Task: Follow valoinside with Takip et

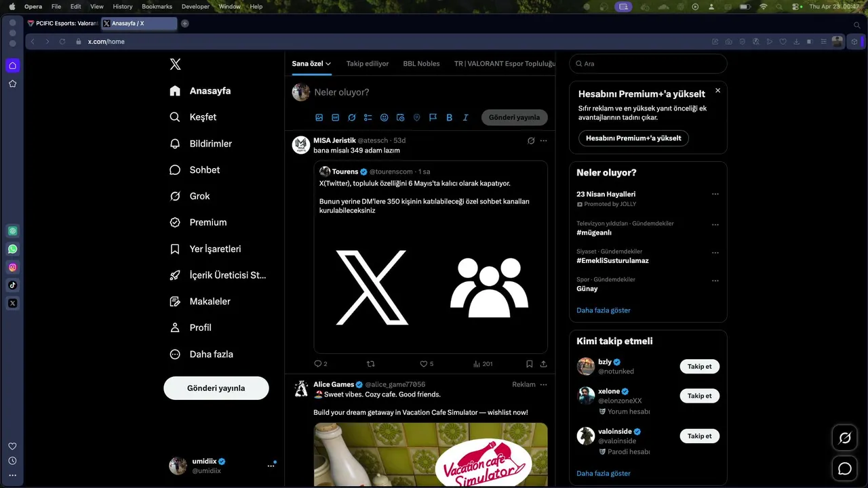Action: pos(699,436)
